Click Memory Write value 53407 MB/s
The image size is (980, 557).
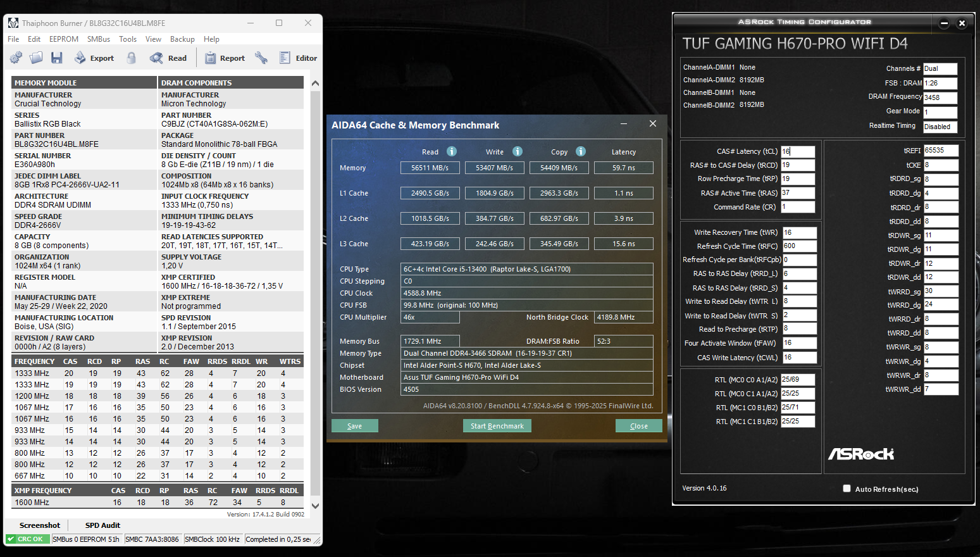point(495,168)
